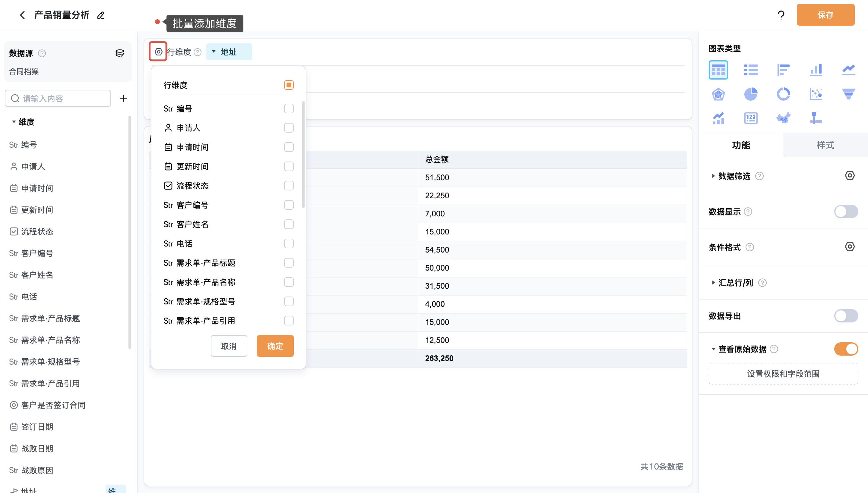Click 设置权限和字段范围 button
The width and height of the screenshot is (868, 493).
click(x=783, y=374)
